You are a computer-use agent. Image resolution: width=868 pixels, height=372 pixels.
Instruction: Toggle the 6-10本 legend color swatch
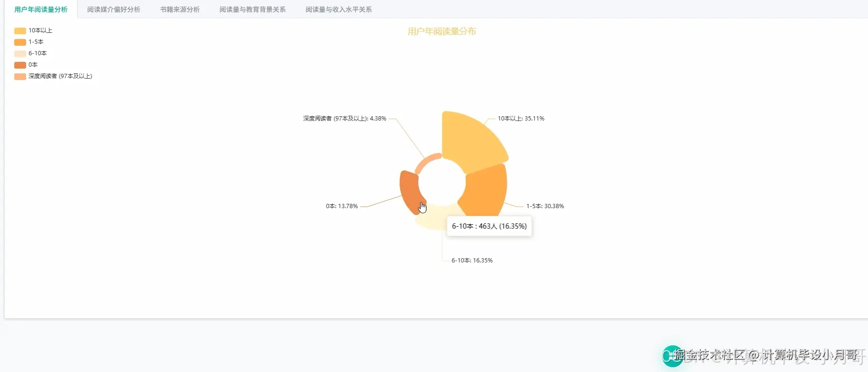(x=20, y=53)
